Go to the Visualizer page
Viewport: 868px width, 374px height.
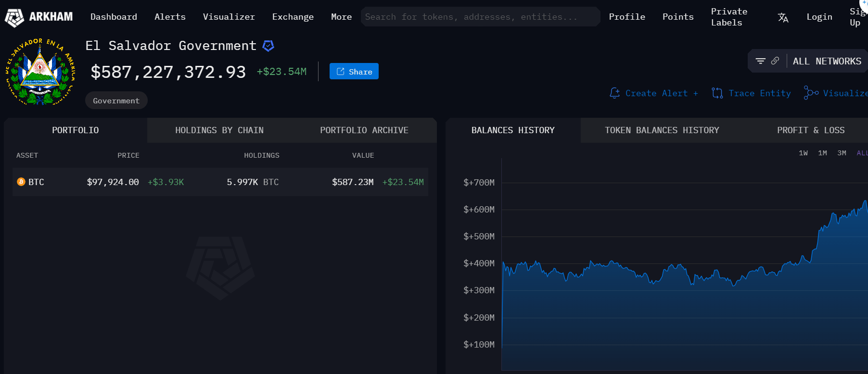click(x=229, y=17)
